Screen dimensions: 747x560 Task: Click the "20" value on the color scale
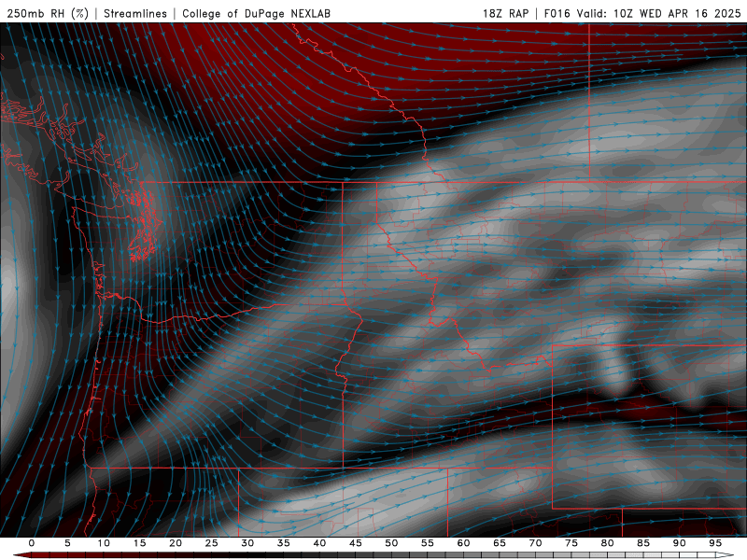176,543
